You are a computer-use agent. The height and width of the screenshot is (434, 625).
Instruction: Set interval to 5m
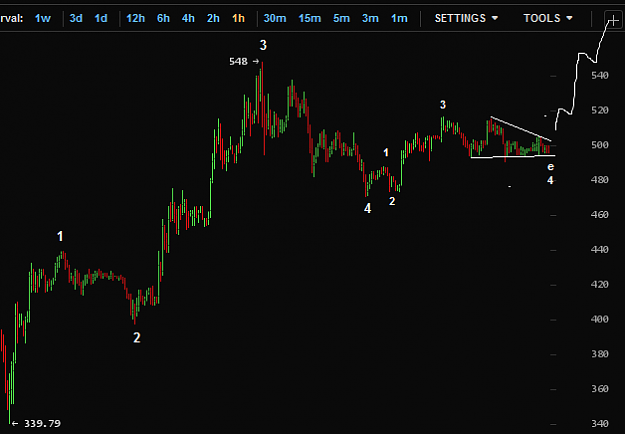tap(342, 18)
